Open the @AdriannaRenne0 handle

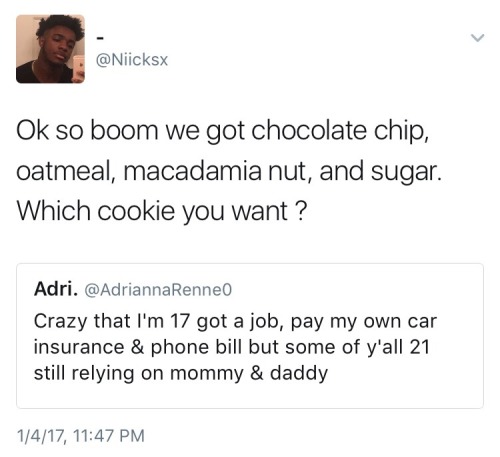point(158,290)
